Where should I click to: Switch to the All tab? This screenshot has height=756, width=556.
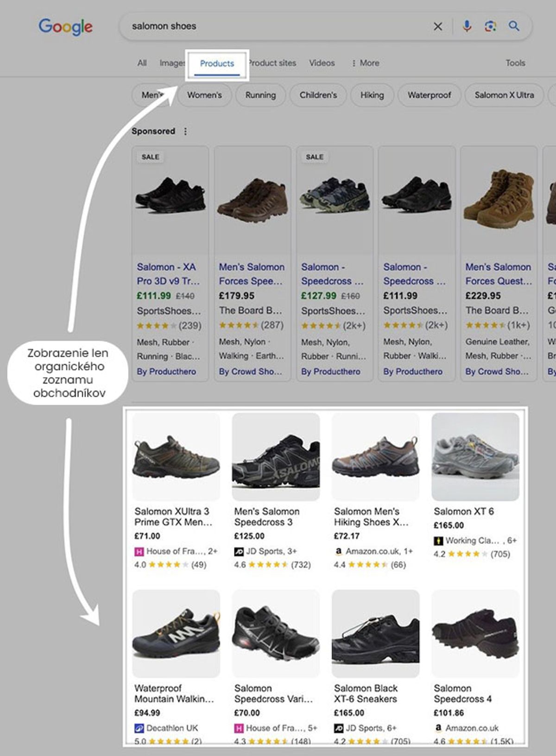point(142,63)
